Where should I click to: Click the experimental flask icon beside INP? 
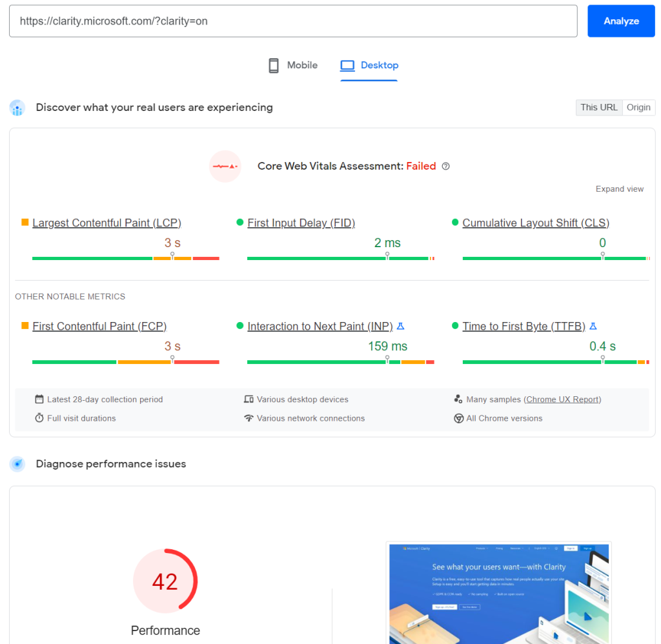400,326
